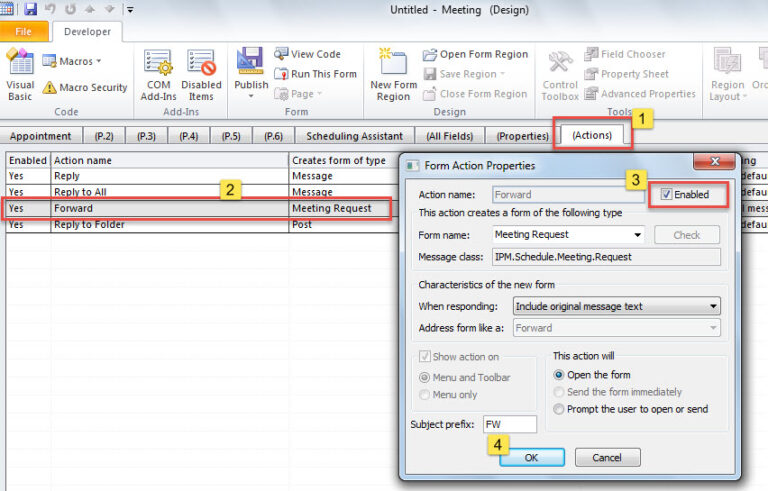This screenshot has width=768, height=491.
Task: Open Address form like a dropdown
Action: pyautogui.click(x=617, y=328)
